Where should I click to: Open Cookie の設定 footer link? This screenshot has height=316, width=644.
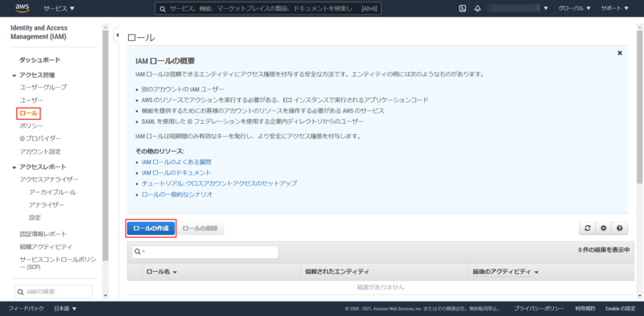point(621,309)
